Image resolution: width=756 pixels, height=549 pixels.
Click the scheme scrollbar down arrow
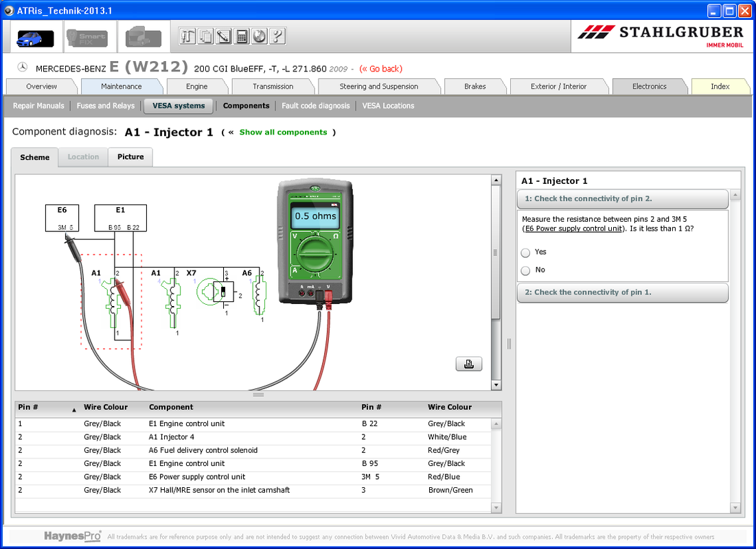tap(496, 385)
